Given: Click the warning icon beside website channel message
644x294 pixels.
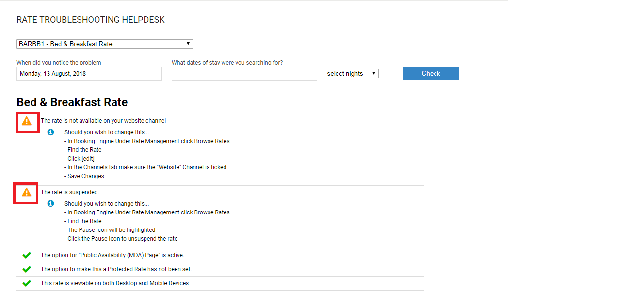Looking at the screenshot, I should tap(27, 121).
